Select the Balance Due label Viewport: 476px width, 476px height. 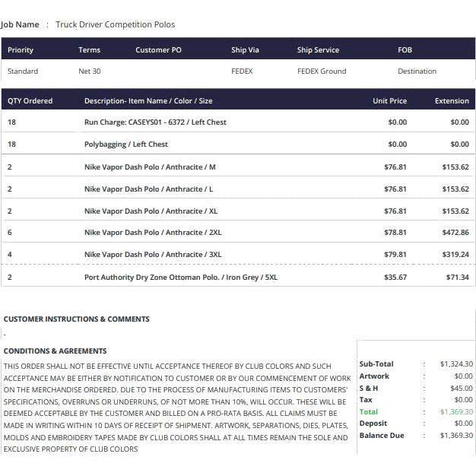[x=382, y=436]
